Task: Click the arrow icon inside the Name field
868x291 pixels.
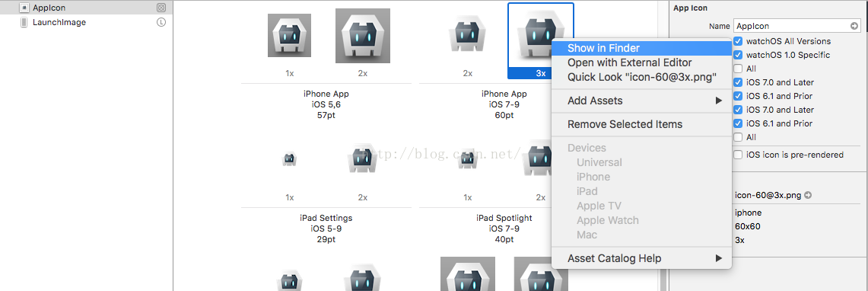Action: [x=854, y=25]
